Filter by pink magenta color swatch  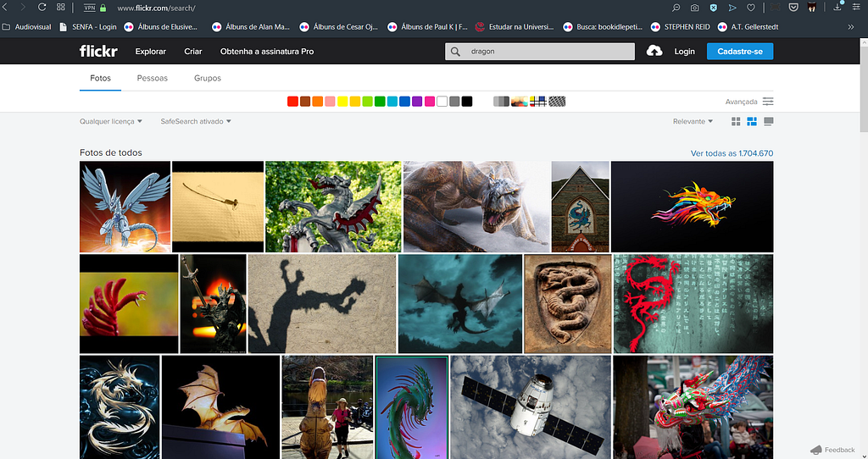[x=430, y=102]
